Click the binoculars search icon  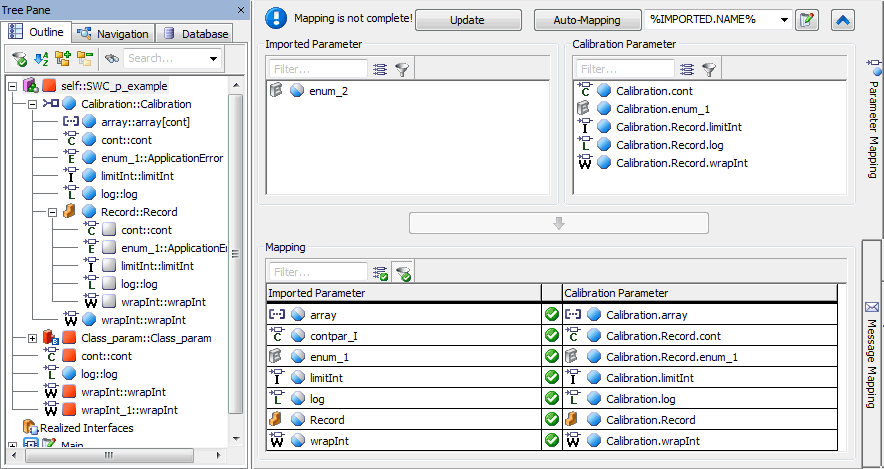tap(112, 58)
